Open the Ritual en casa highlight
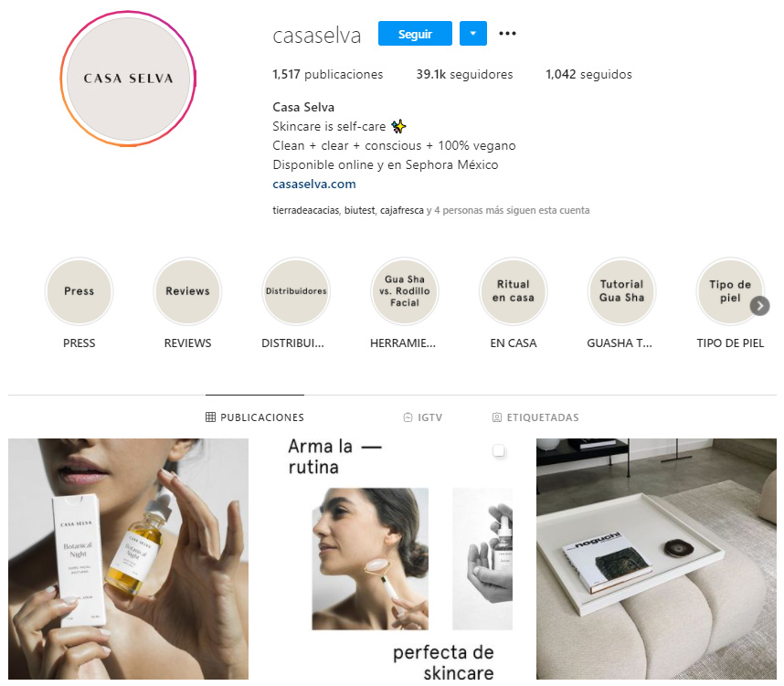The width and height of the screenshot is (784, 686). pos(513,291)
